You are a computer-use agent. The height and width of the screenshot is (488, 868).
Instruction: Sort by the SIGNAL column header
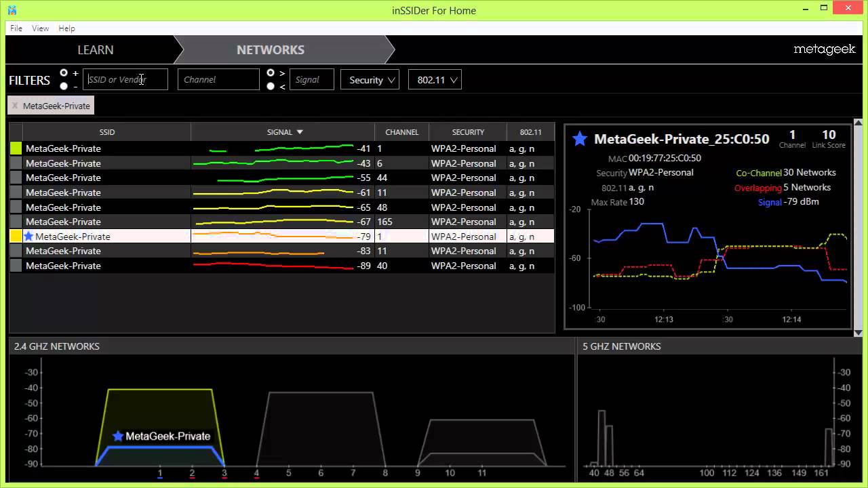tap(283, 132)
